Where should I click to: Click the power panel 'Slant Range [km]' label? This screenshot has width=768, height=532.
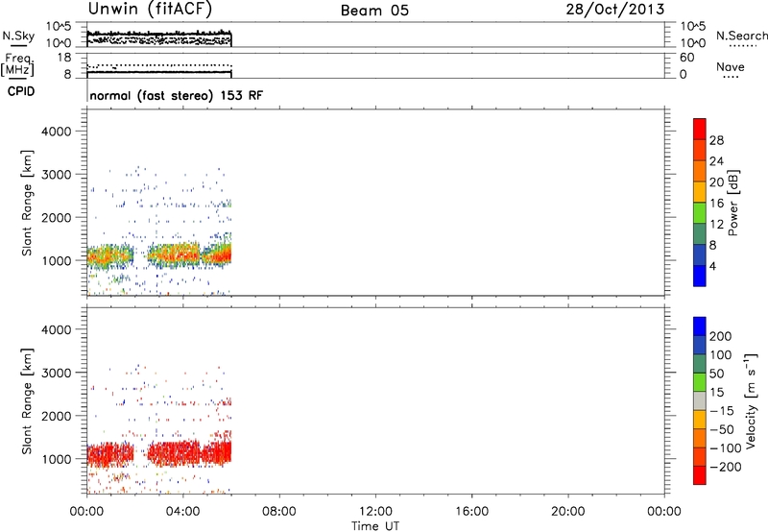[x=27, y=203]
